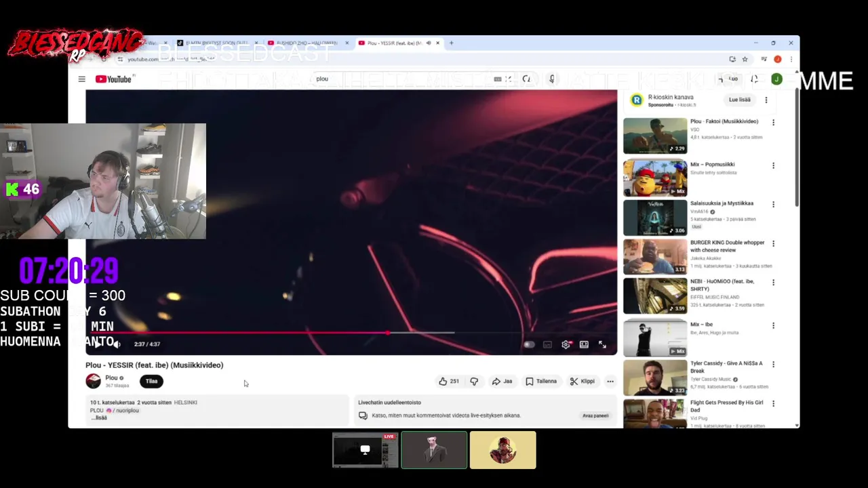This screenshot has width=868, height=488.
Task: Open the player settings gear
Action: tap(566, 344)
